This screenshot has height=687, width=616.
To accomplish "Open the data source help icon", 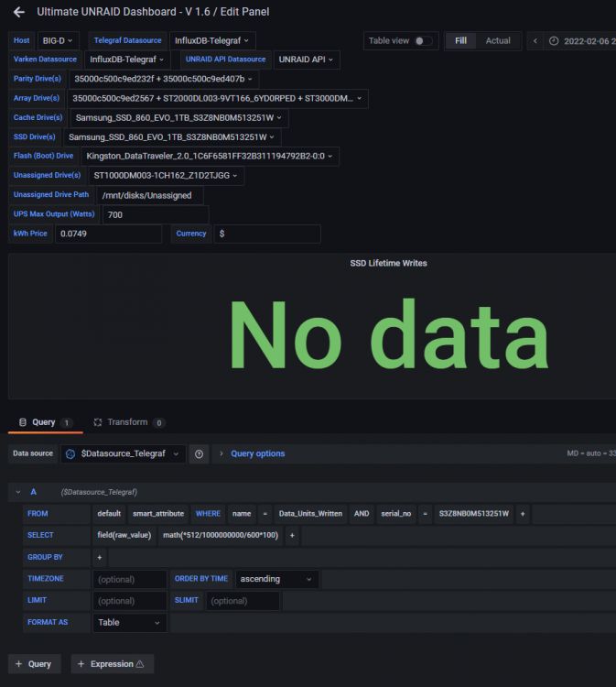I will click(x=199, y=454).
